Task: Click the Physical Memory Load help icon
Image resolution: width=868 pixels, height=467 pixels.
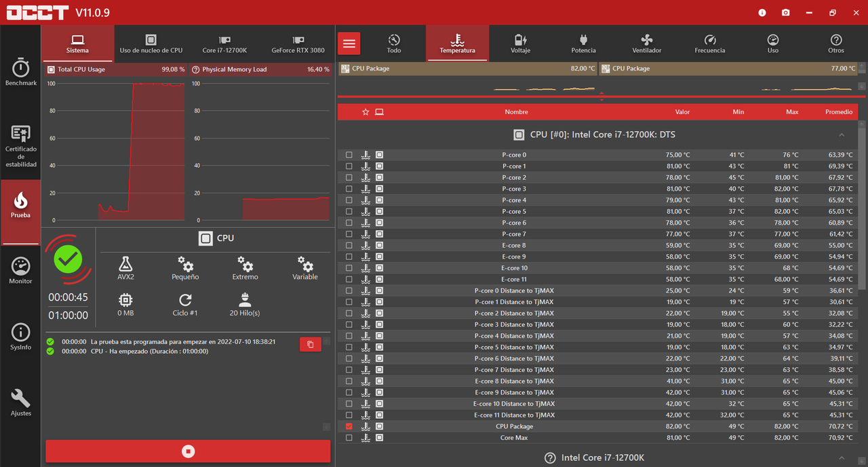Action: [x=196, y=69]
